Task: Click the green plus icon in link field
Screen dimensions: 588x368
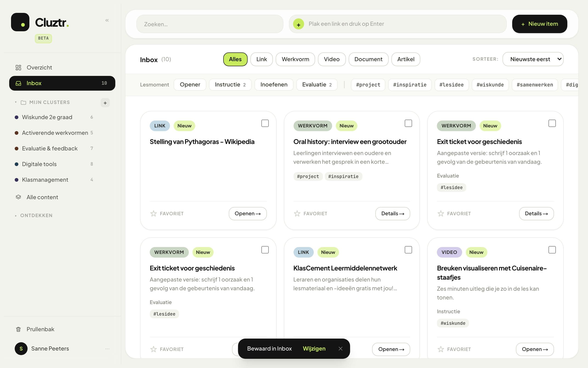Action: click(x=298, y=24)
